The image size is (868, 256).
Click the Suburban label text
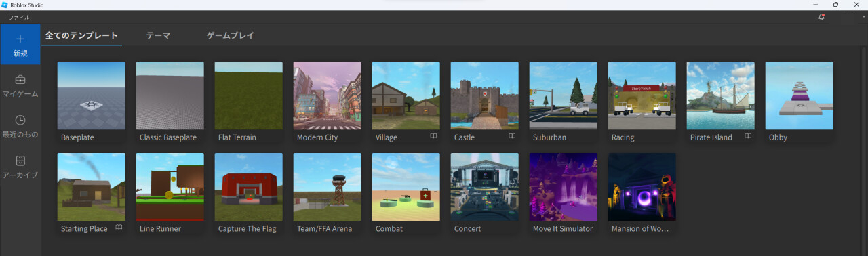pos(549,137)
